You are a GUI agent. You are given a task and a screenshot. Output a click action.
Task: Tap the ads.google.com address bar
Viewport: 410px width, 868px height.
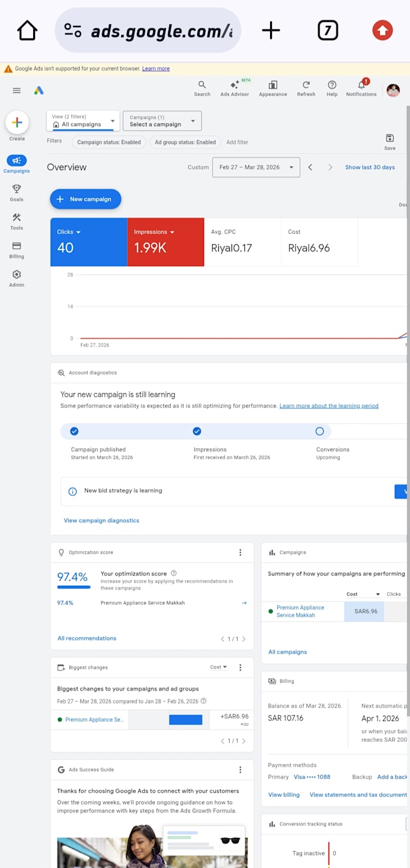(148, 30)
